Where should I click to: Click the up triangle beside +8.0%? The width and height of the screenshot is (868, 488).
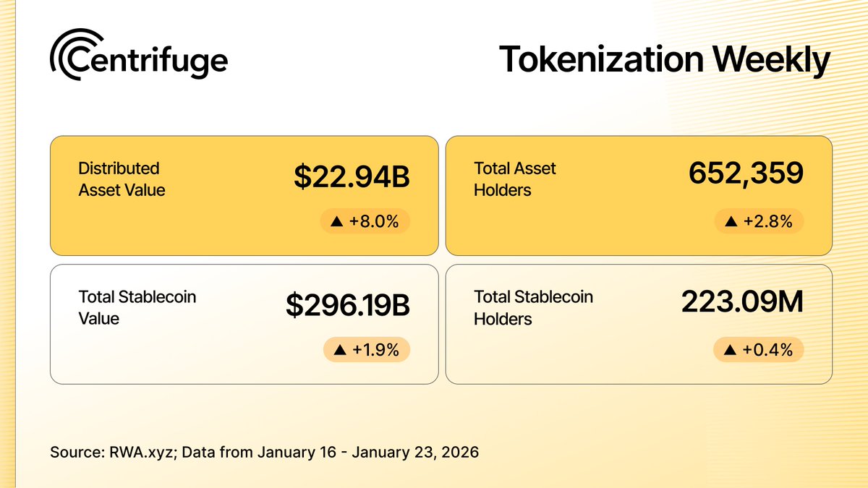coord(336,222)
